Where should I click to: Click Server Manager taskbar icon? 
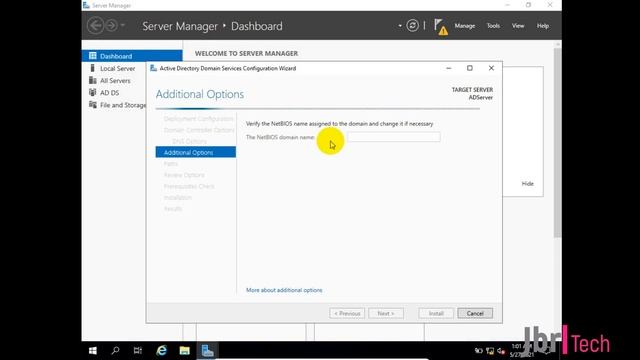pyautogui.click(x=207, y=351)
